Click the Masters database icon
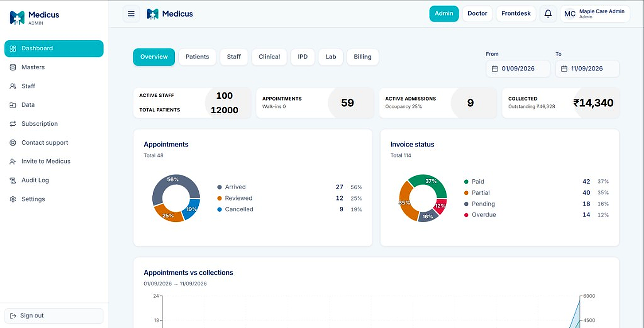The height and width of the screenshot is (328, 644). tap(13, 67)
